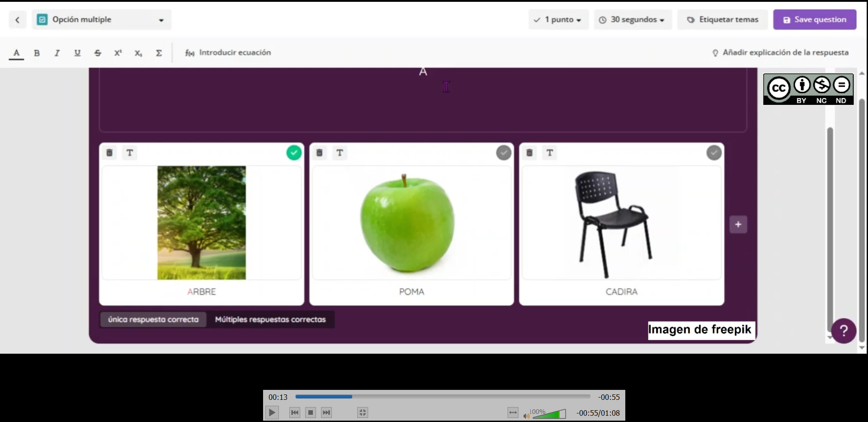Open the 30 segundos timer dropdown
The width and height of the screenshot is (868, 422).
click(x=633, y=19)
